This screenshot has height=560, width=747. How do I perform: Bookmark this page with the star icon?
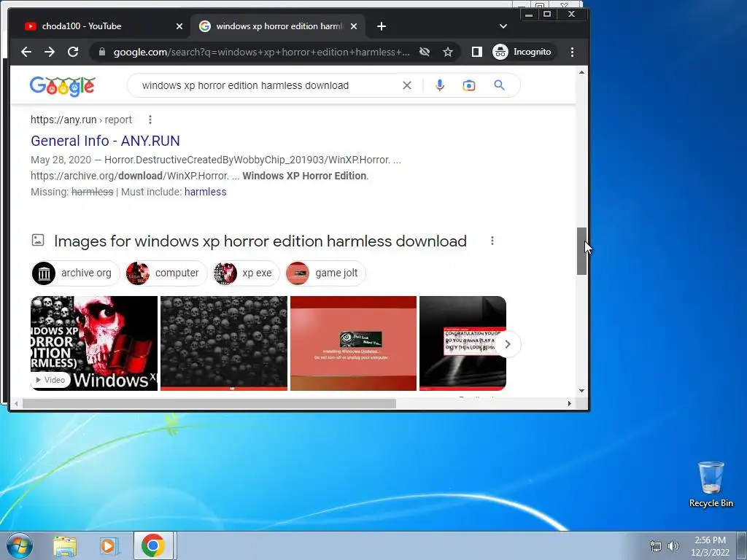pos(447,52)
